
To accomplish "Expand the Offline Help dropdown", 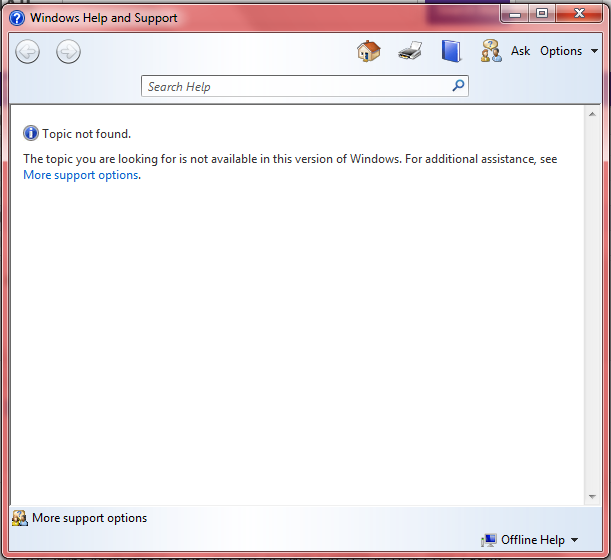I will pyautogui.click(x=540, y=540).
